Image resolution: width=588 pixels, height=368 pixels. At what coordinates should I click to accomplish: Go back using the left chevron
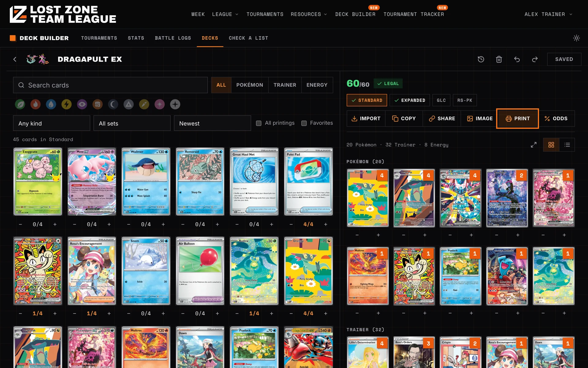pos(15,59)
